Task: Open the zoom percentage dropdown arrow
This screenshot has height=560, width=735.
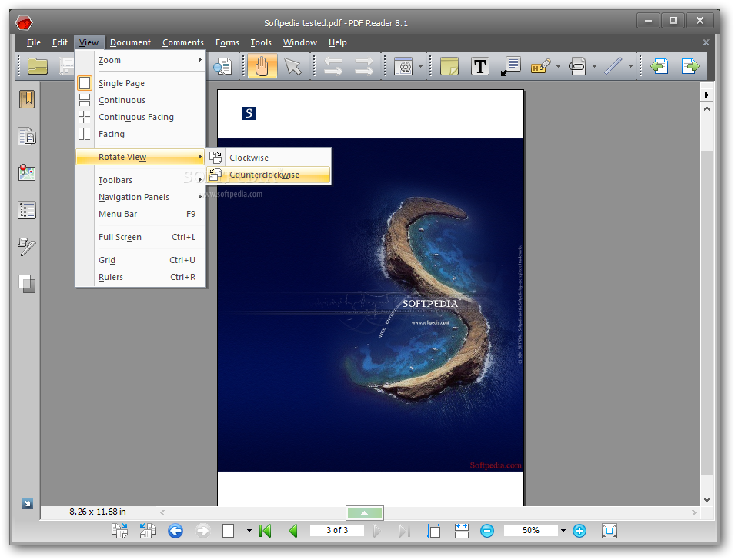Action: [563, 531]
